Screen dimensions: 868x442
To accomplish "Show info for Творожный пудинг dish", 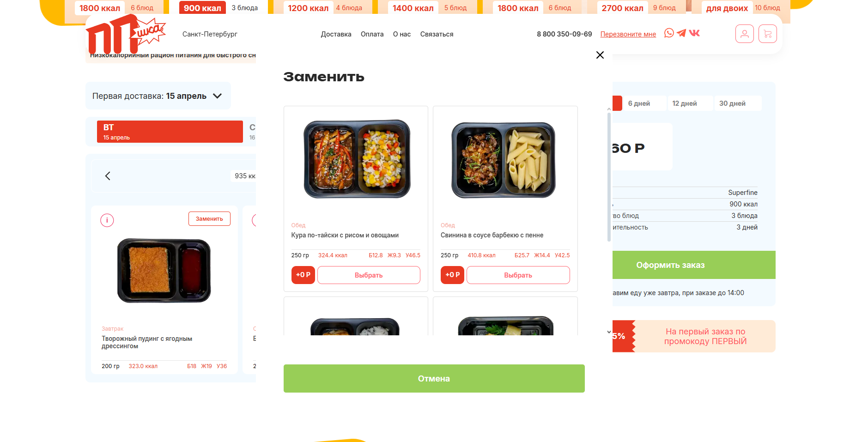I will (x=107, y=220).
